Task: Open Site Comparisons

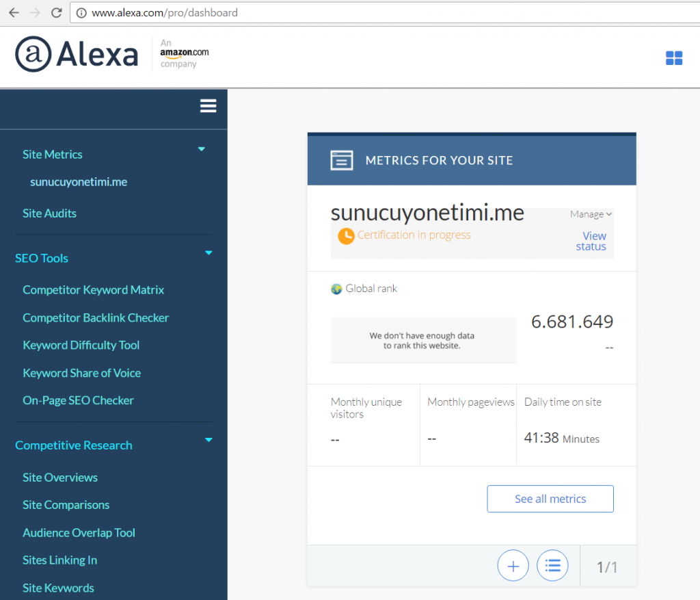Action: [66, 506]
